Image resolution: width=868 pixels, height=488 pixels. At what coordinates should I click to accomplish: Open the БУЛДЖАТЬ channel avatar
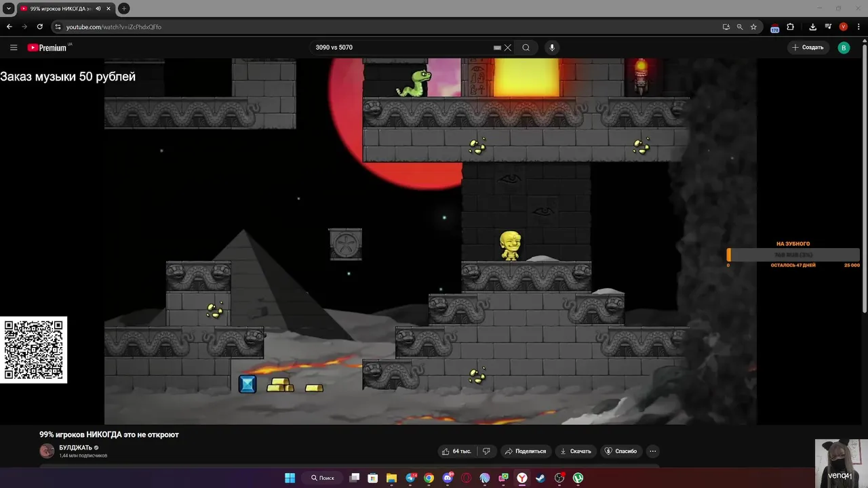click(x=47, y=451)
